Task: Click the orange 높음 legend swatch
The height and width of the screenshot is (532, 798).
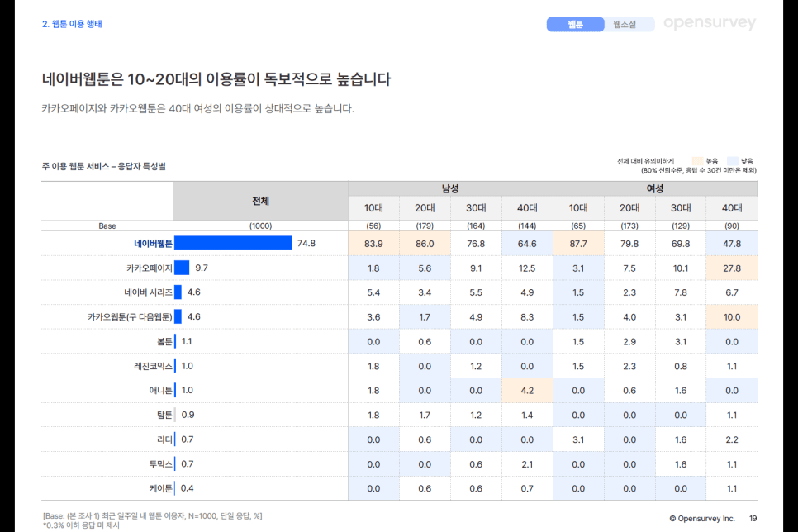Action: (697, 161)
